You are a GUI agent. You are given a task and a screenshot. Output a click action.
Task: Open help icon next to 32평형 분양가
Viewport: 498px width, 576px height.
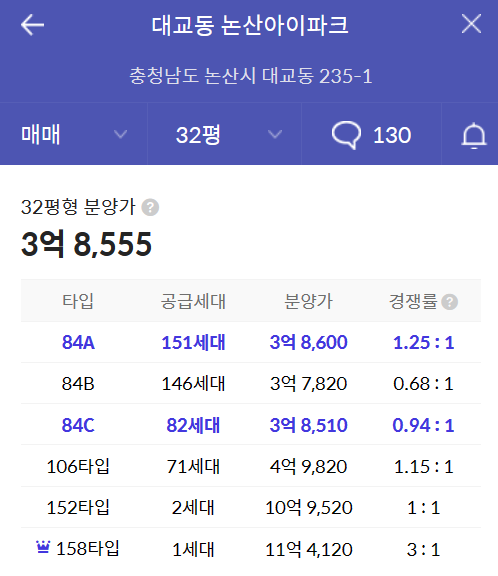click(x=150, y=208)
